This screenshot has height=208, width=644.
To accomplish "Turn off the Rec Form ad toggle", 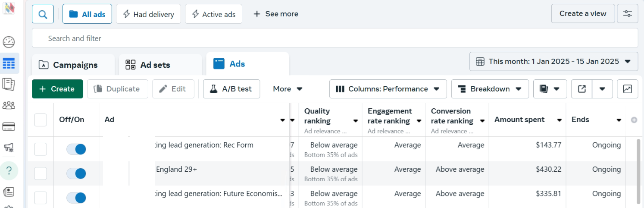I will (x=76, y=149).
